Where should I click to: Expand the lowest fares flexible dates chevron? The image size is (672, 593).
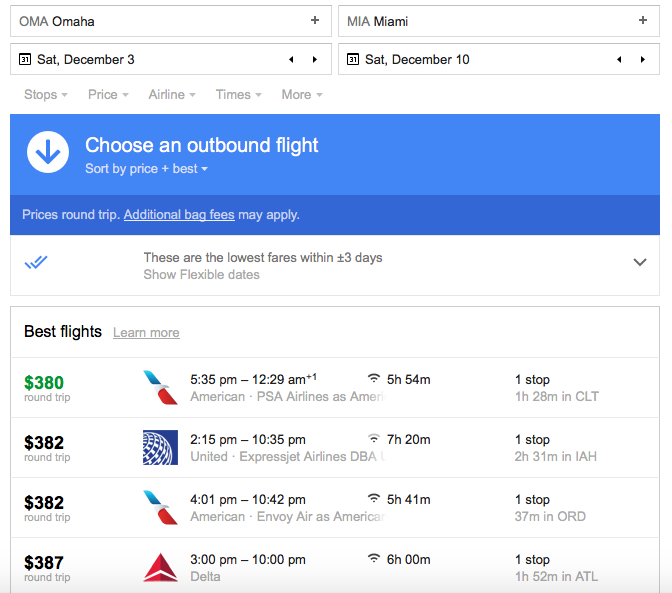[640, 262]
